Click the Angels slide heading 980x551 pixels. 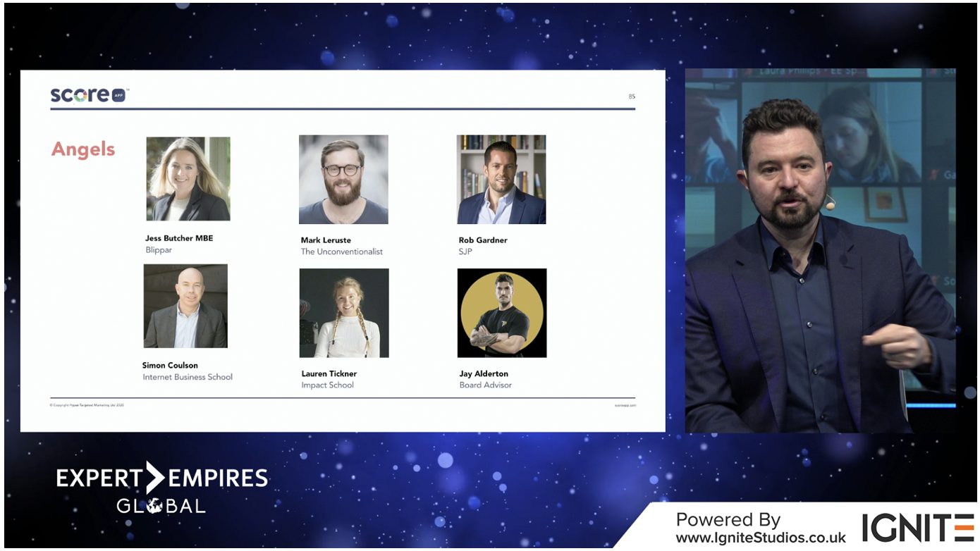83,149
